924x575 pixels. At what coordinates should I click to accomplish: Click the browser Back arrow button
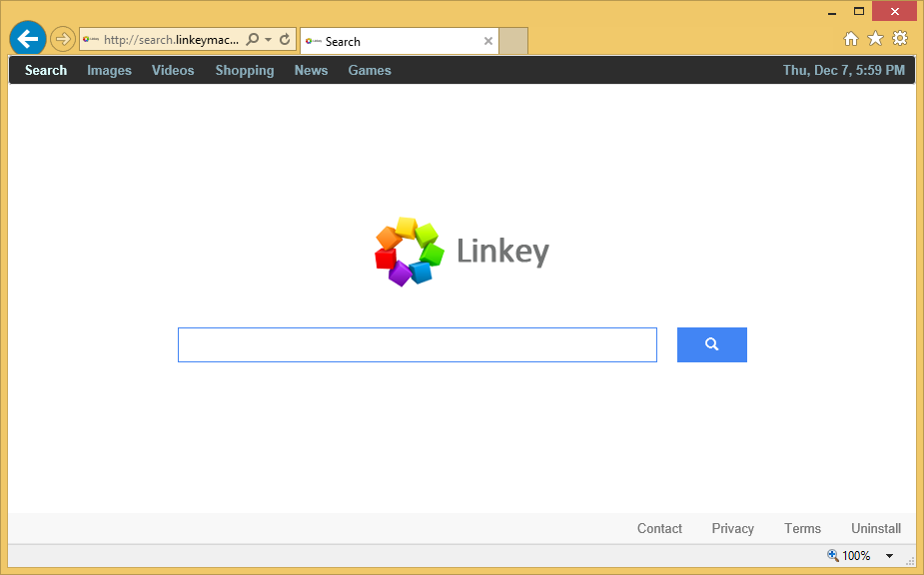[x=28, y=40]
